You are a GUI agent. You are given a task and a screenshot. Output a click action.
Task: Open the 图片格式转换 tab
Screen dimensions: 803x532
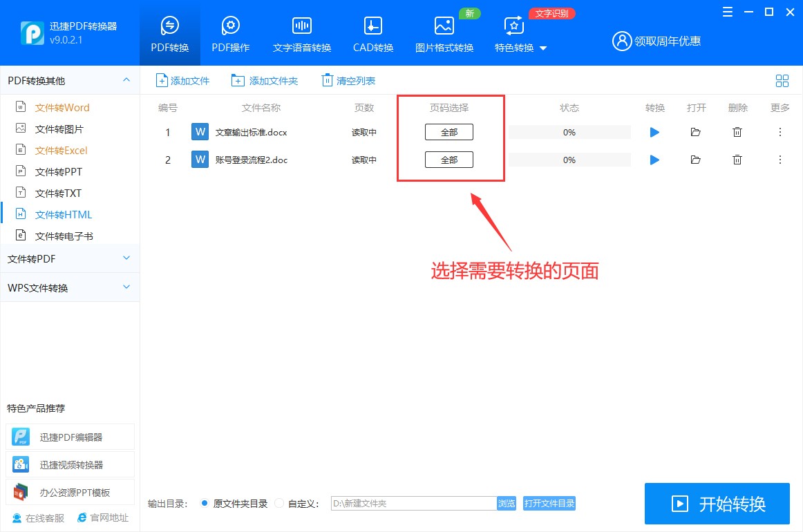pyautogui.click(x=444, y=34)
